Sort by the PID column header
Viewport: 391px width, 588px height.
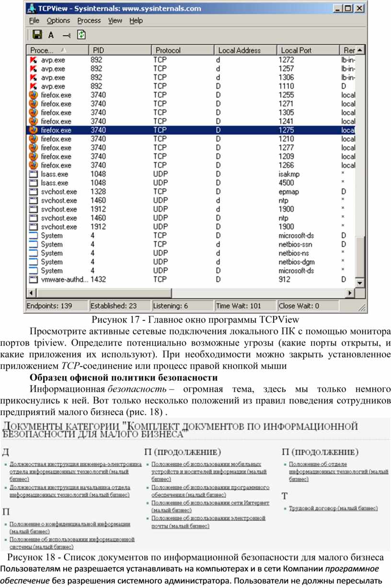[120, 50]
